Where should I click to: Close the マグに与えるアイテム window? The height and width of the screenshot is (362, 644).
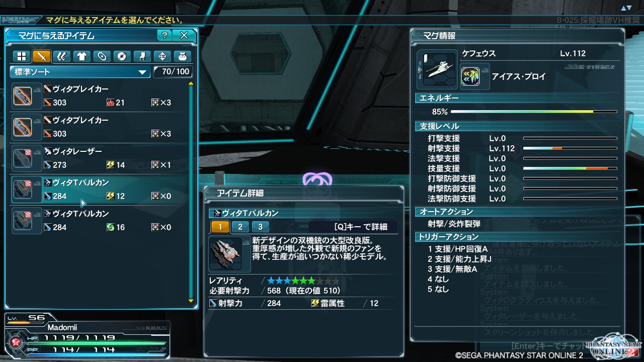click(x=184, y=36)
